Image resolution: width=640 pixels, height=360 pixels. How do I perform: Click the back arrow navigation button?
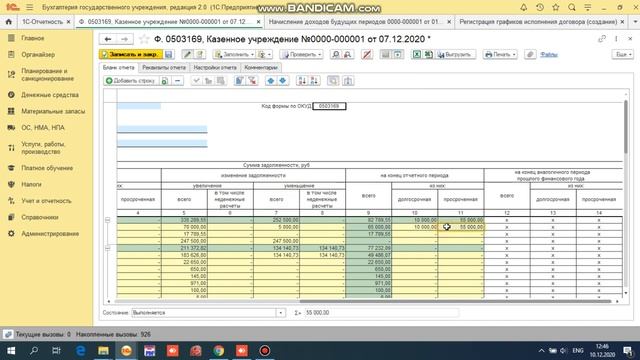(108, 39)
